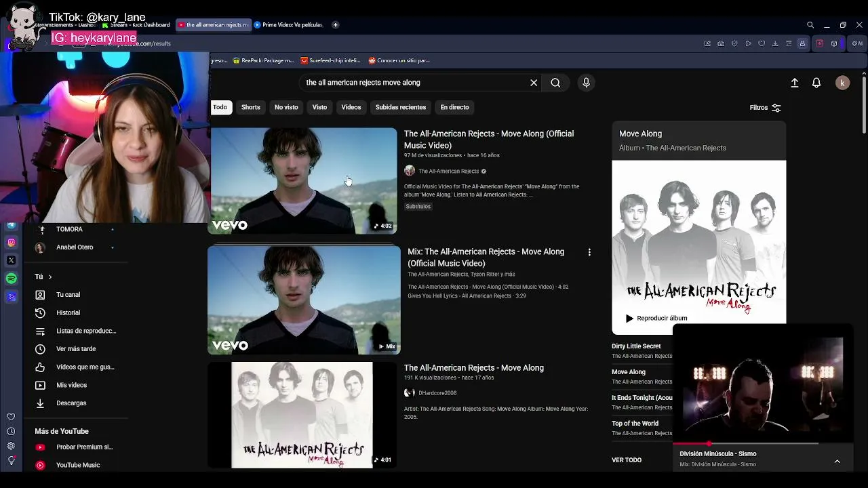The height and width of the screenshot is (488, 868).
Task: Open the account avatar menu labeled k
Action: point(842,83)
